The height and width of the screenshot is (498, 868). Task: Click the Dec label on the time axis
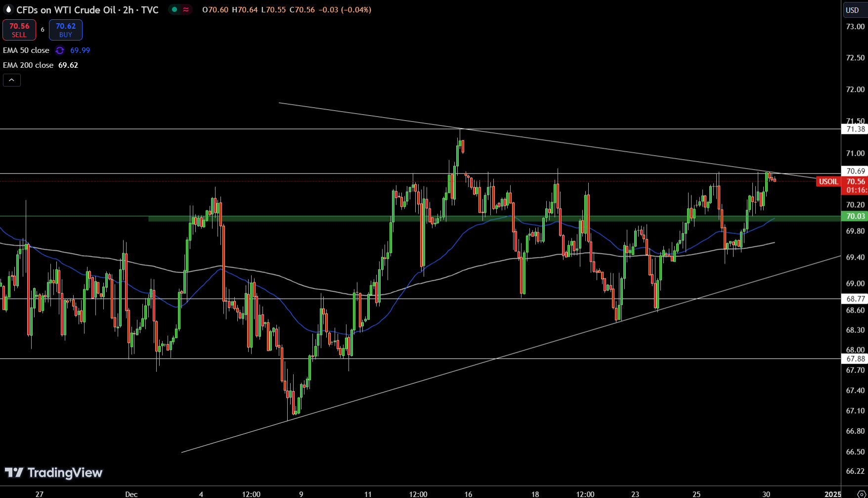[x=131, y=494]
